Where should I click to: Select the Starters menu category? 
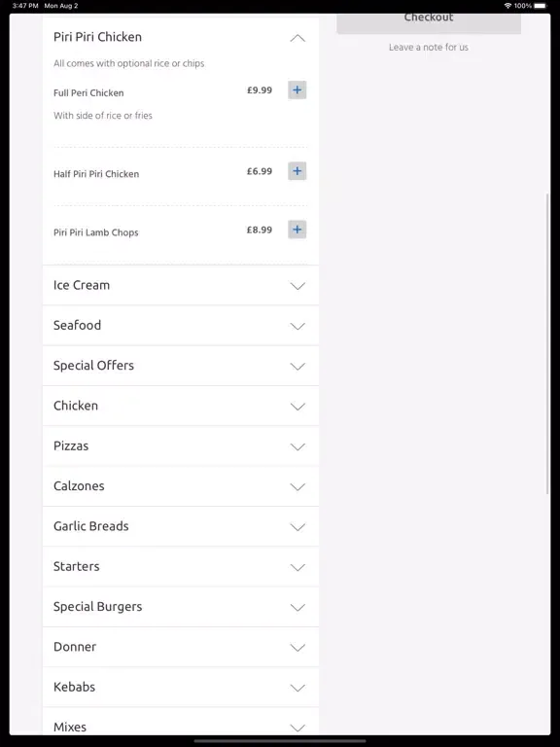tap(181, 566)
